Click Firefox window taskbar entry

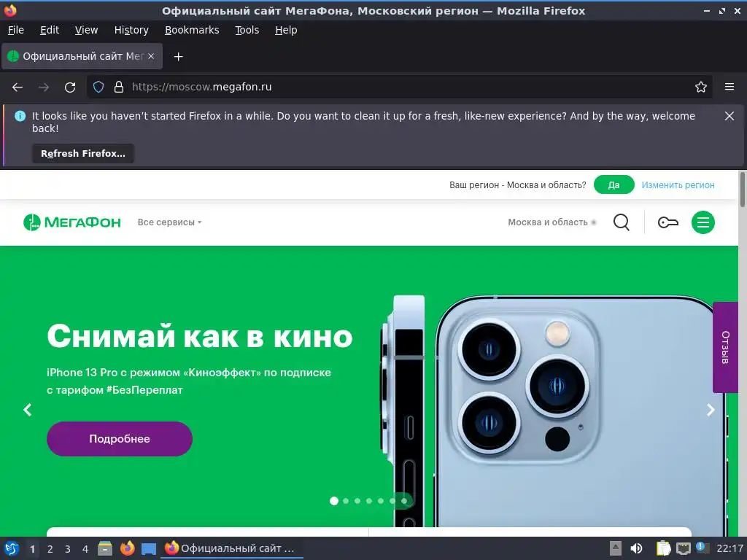pos(232,548)
